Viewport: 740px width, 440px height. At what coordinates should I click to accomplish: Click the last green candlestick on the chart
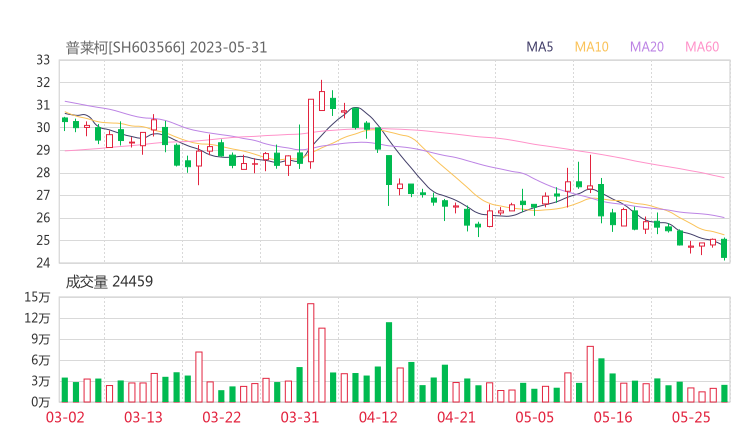pos(724,248)
